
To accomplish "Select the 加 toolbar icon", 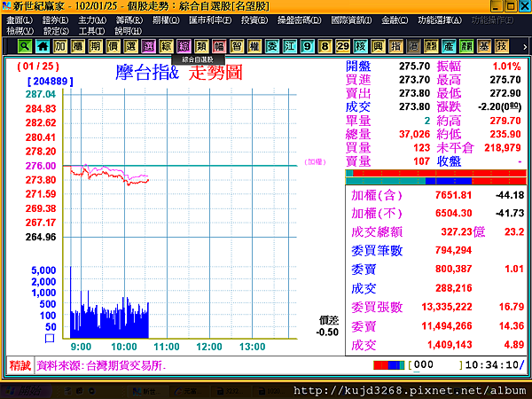I will tap(60, 46).
